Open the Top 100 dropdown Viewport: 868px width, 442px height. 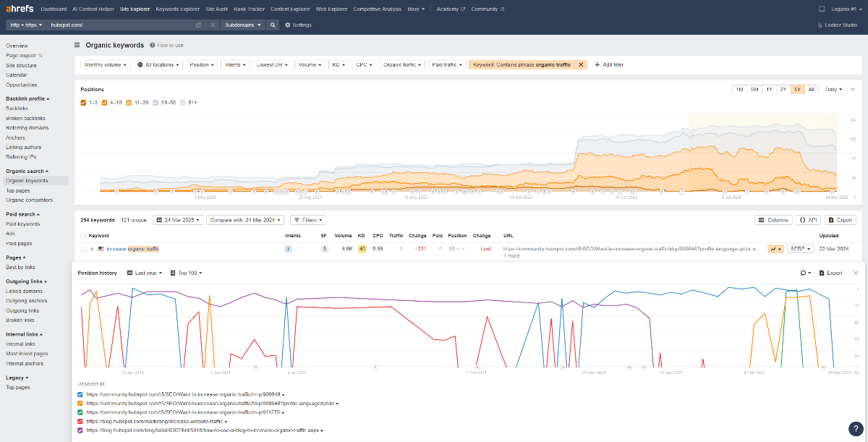point(186,273)
